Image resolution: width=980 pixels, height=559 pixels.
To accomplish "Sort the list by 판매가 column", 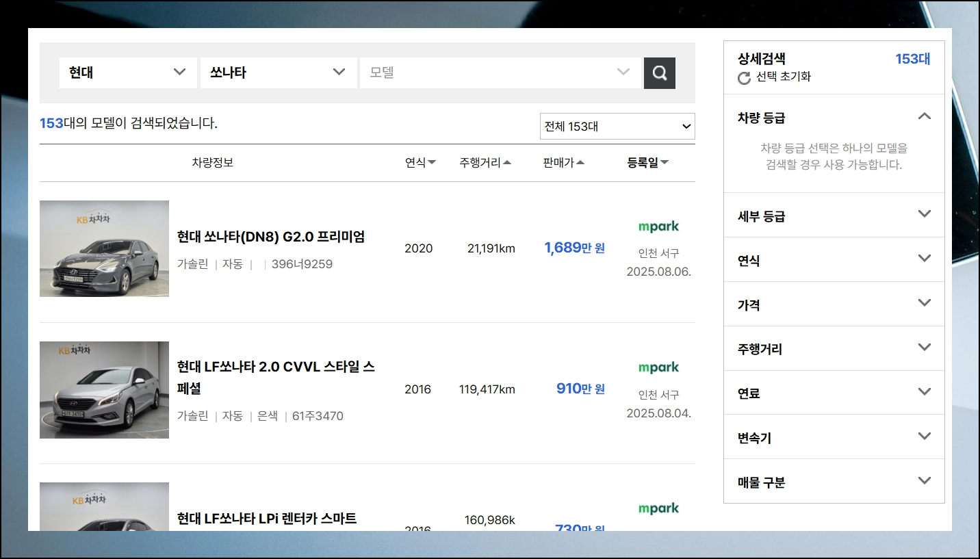I will pos(564,163).
